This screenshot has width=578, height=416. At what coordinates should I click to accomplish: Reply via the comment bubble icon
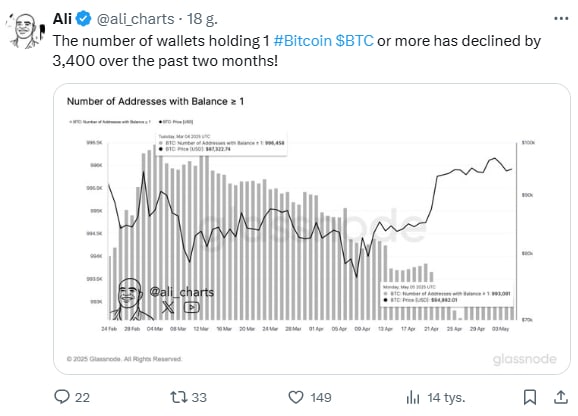point(62,397)
